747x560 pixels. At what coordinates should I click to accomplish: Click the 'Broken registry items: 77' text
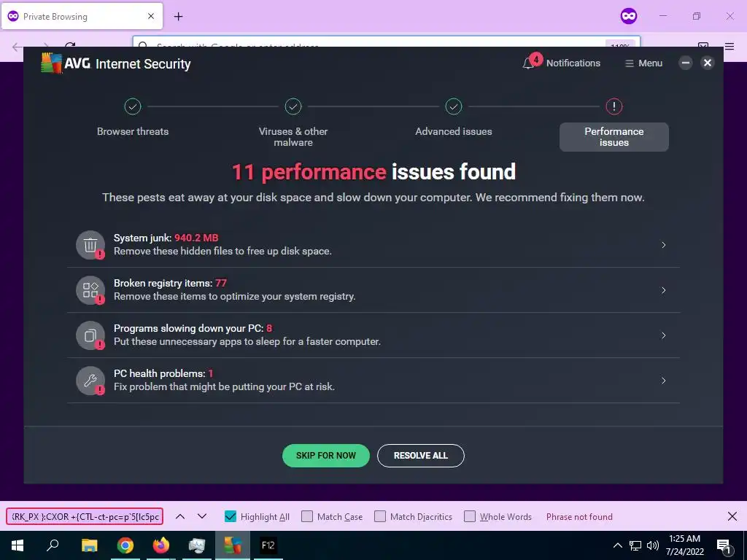point(170,283)
